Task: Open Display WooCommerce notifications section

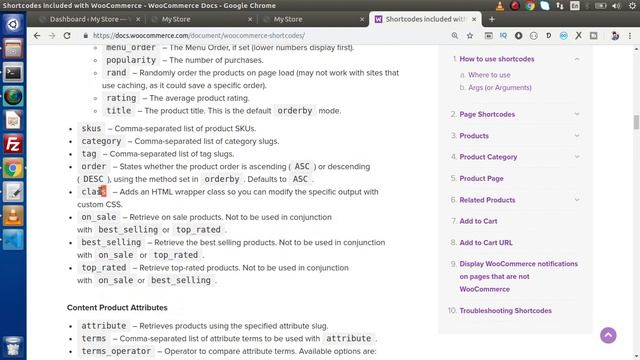Action: click(x=518, y=276)
